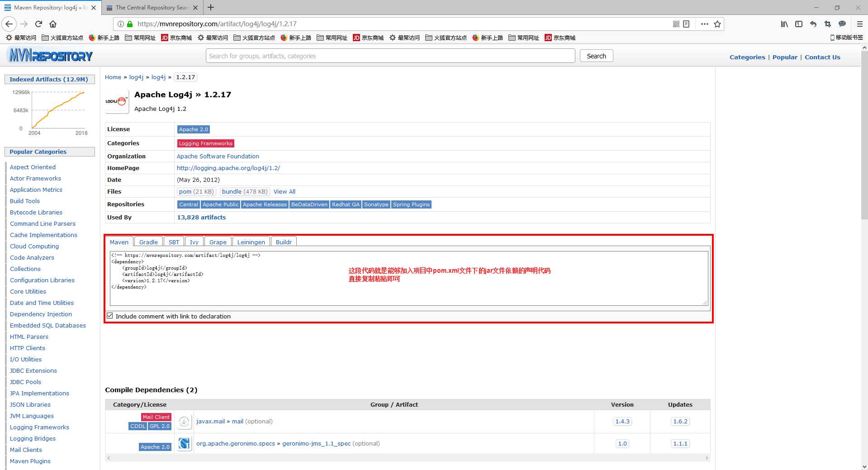The image size is (868, 470).
Task: Download the bundle (478 KB) file
Action: click(x=245, y=191)
